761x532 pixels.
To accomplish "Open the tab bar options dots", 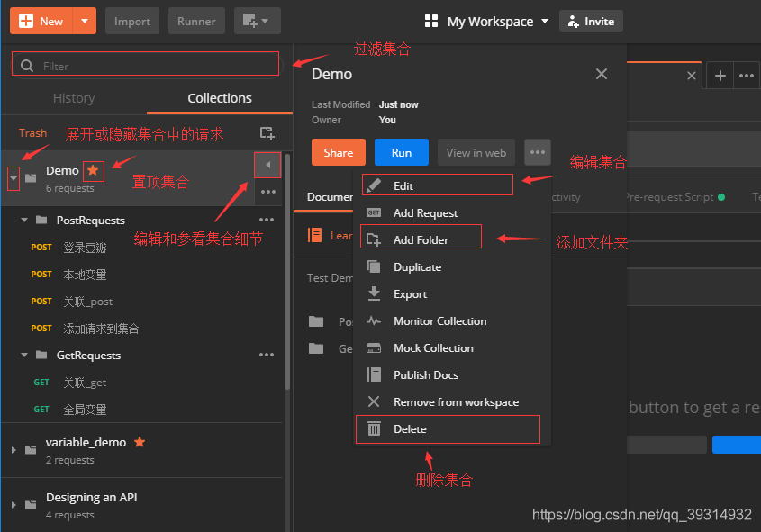I will point(747,76).
